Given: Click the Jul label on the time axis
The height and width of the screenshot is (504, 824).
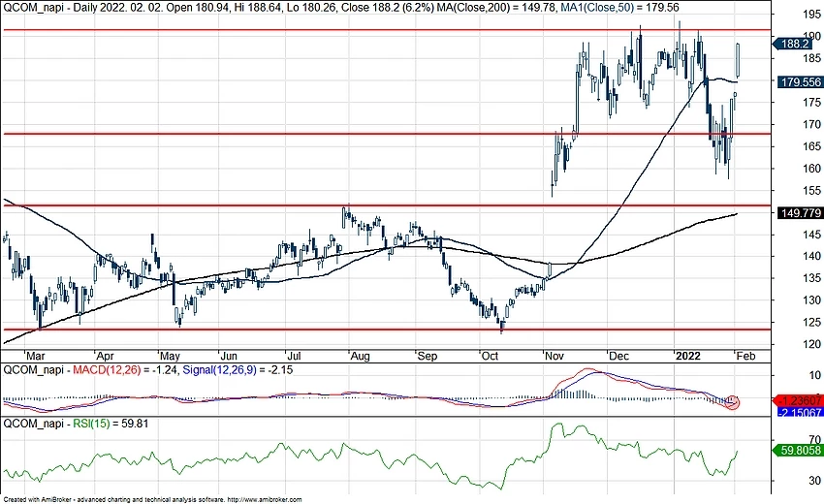Looking at the screenshot, I should pyautogui.click(x=295, y=356).
